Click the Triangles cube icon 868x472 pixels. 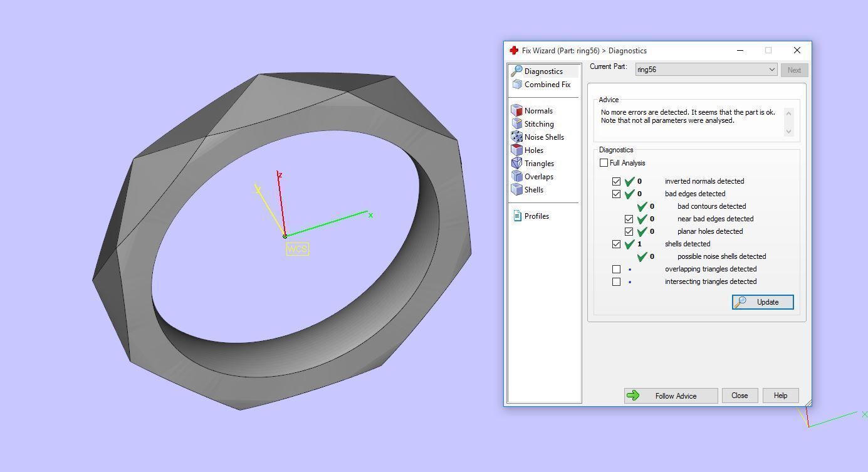coord(516,164)
